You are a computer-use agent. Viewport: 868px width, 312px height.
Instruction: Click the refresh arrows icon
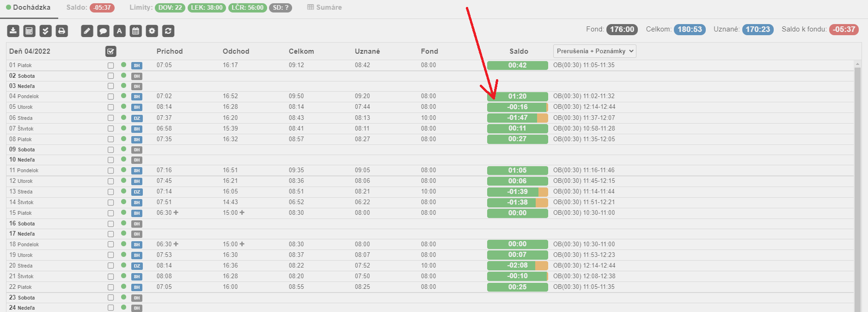point(168,31)
